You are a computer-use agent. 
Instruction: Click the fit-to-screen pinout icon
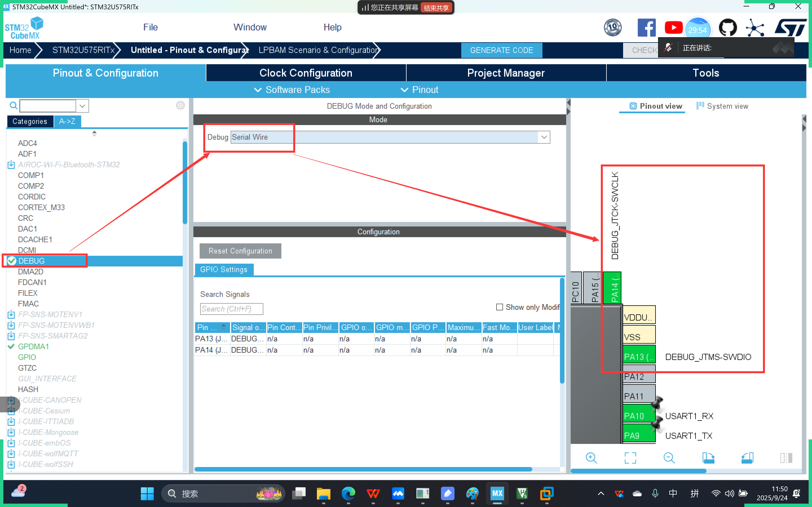click(x=630, y=458)
